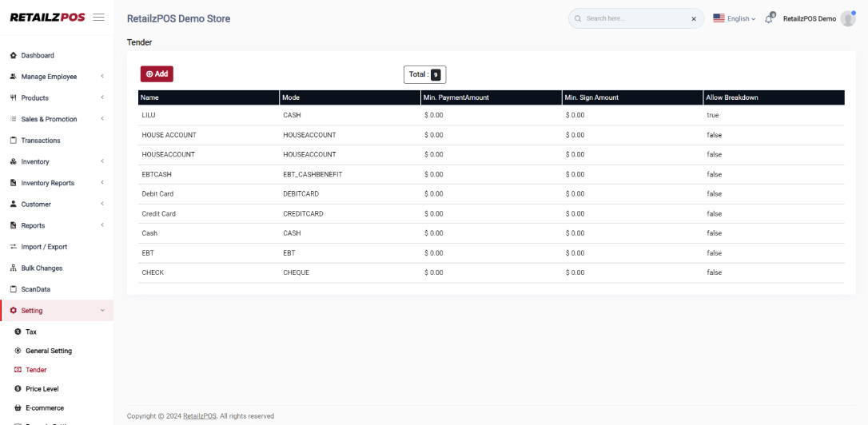The image size is (868, 425).
Task: Go to General Setting menu item
Action: 48,351
